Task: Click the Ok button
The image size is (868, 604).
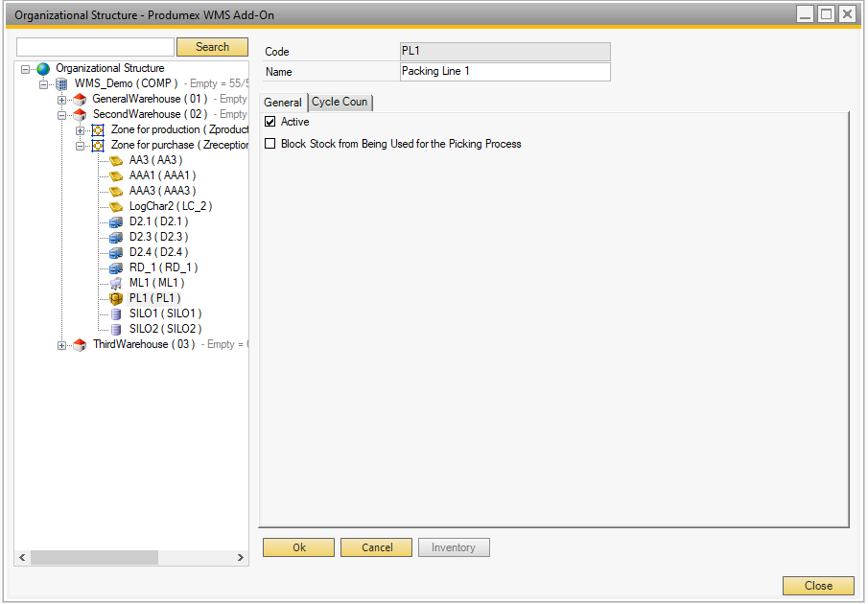Action: point(298,547)
